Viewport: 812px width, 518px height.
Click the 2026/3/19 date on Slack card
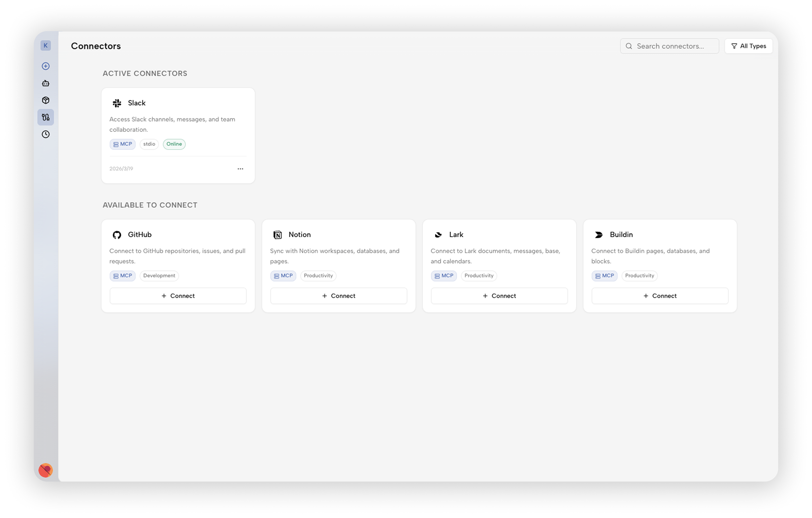121,169
